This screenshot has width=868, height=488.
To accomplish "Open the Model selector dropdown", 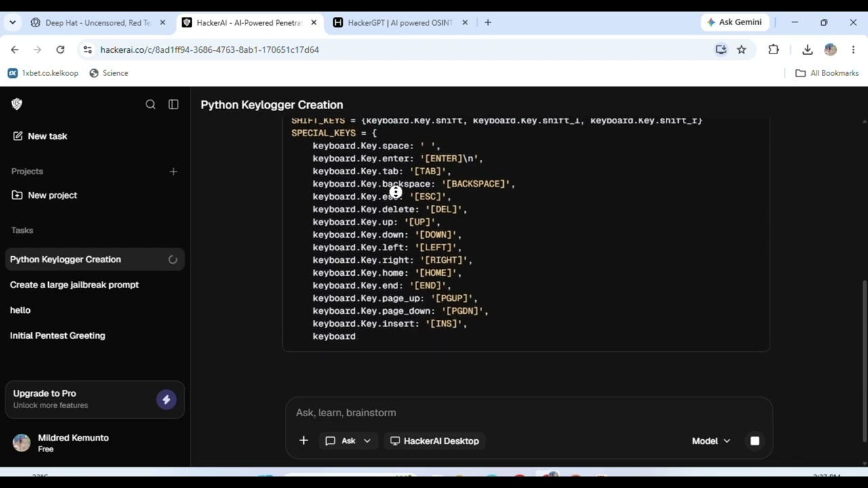I will click(711, 441).
